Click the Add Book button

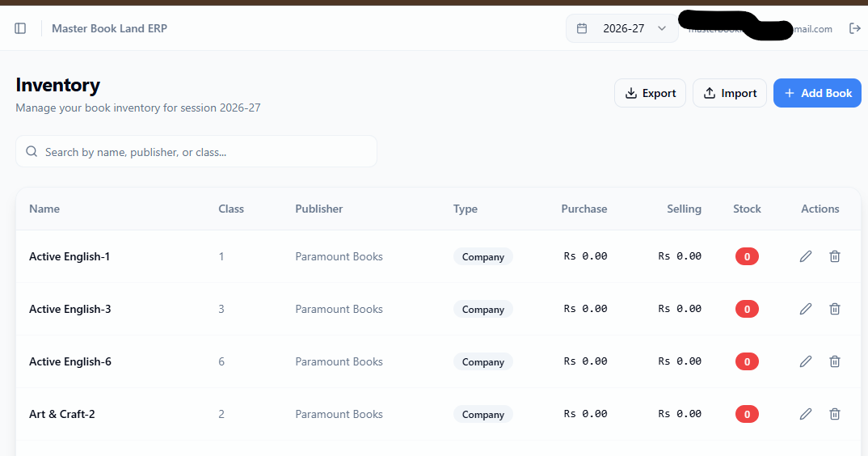[817, 93]
